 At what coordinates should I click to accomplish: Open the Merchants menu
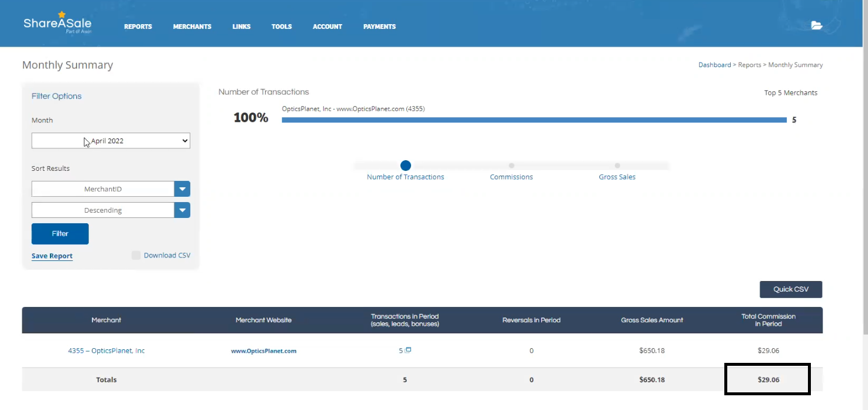click(192, 27)
